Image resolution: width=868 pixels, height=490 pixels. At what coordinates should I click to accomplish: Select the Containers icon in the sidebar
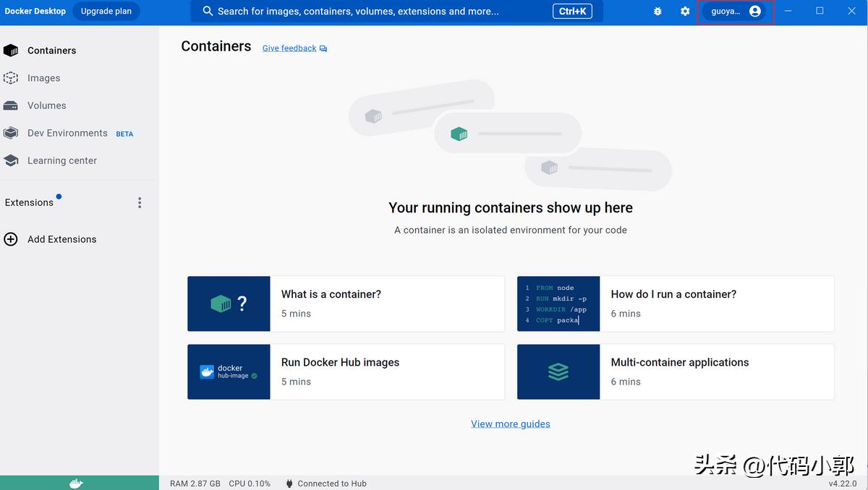point(12,50)
